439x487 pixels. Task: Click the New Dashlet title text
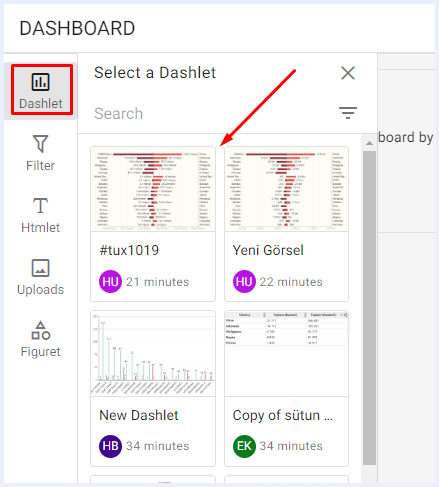(x=139, y=415)
